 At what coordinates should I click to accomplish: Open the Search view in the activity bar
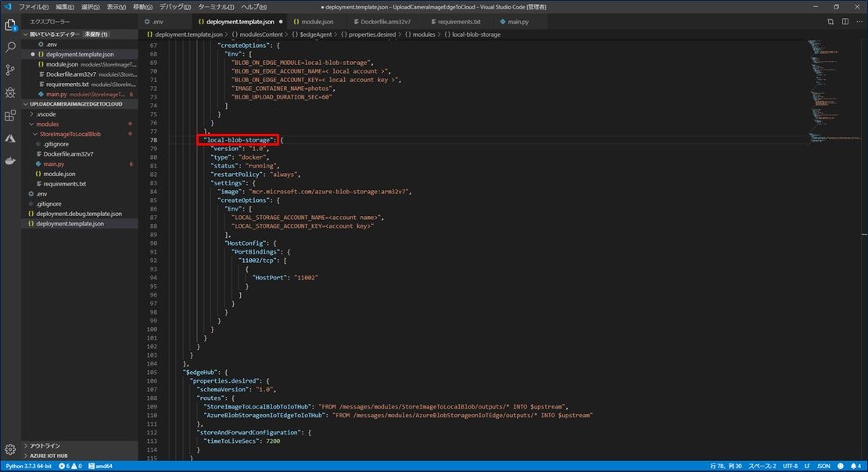point(10,46)
